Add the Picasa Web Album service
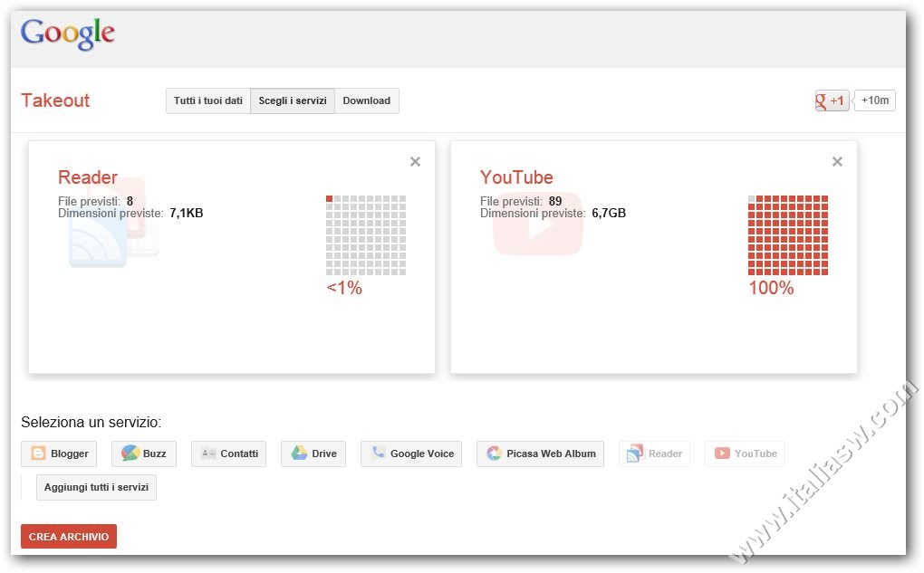924x573 pixels. pos(541,454)
